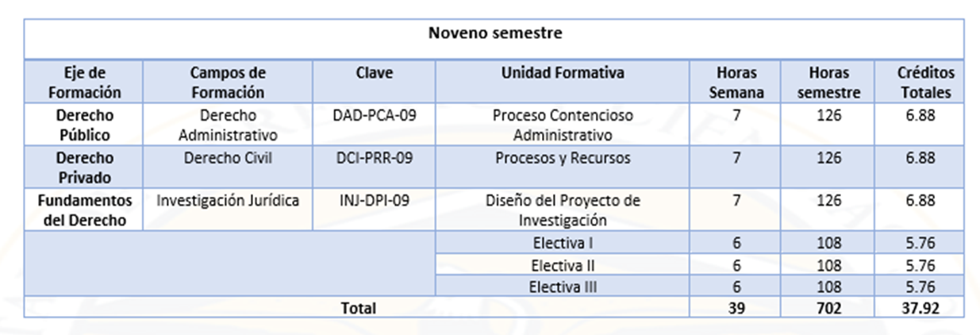Select the 'Investigación Jurídica' cell

tap(227, 201)
